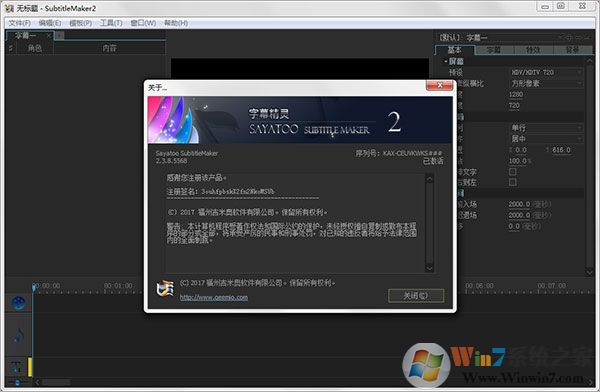Open the http://www.oeemio.com link
The image size is (600, 392).
pos(214,297)
